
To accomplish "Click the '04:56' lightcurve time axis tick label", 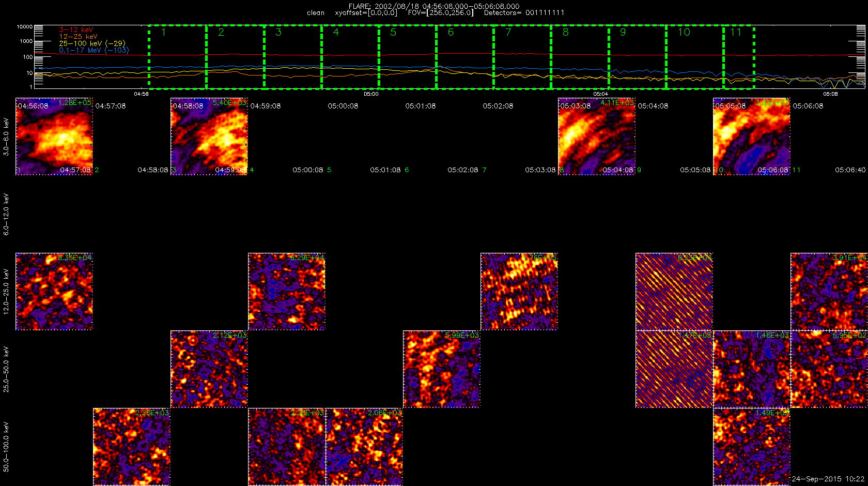I will [141, 94].
